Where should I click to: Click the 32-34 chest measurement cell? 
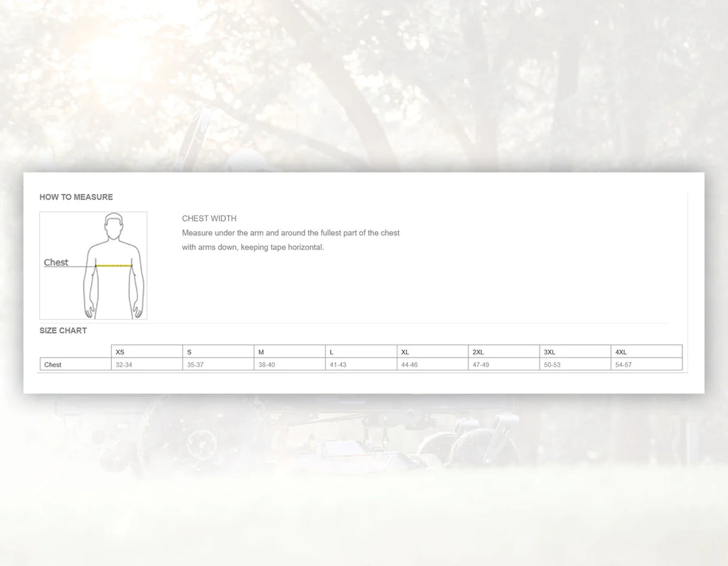point(124,365)
